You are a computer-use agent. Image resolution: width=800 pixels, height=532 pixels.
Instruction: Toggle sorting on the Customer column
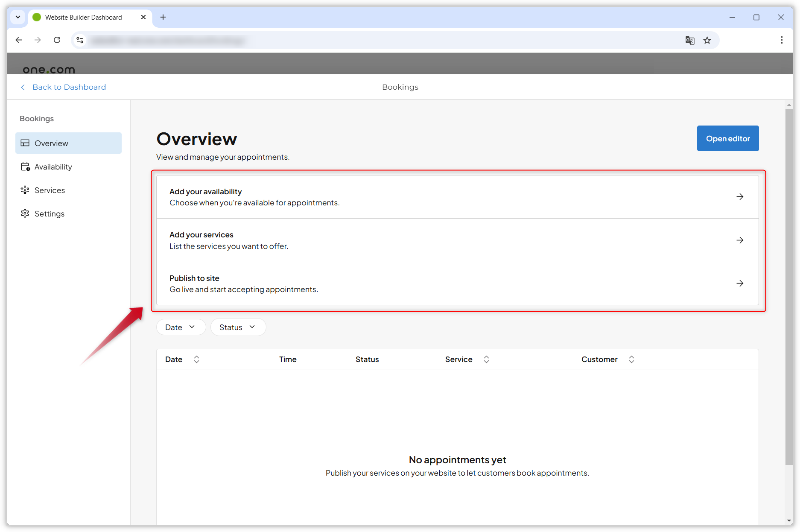coord(632,359)
